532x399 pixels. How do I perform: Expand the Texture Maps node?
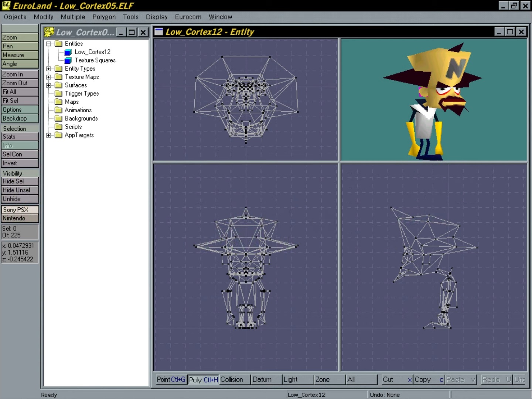pos(48,77)
